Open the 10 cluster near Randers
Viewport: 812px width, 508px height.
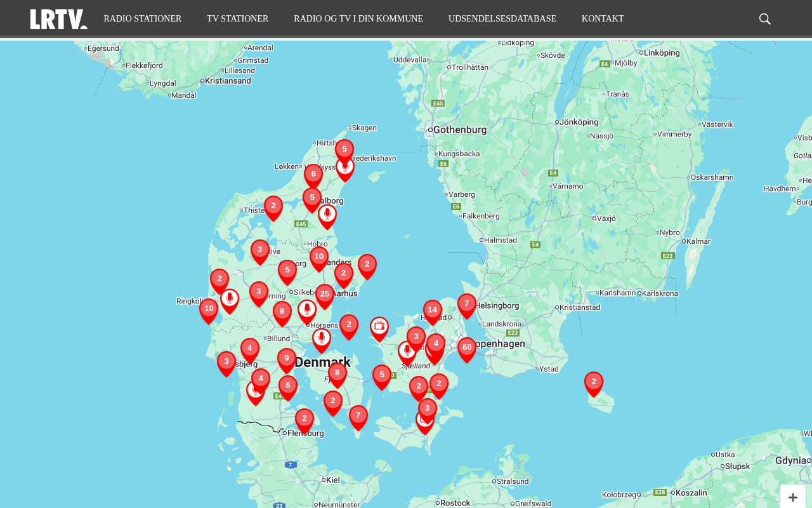click(319, 259)
